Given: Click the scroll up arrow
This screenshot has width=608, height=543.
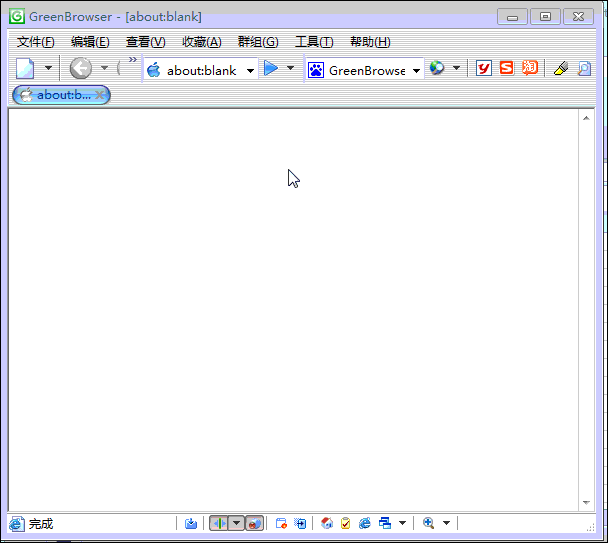Looking at the screenshot, I should pyautogui.click(x=586, y=118).
